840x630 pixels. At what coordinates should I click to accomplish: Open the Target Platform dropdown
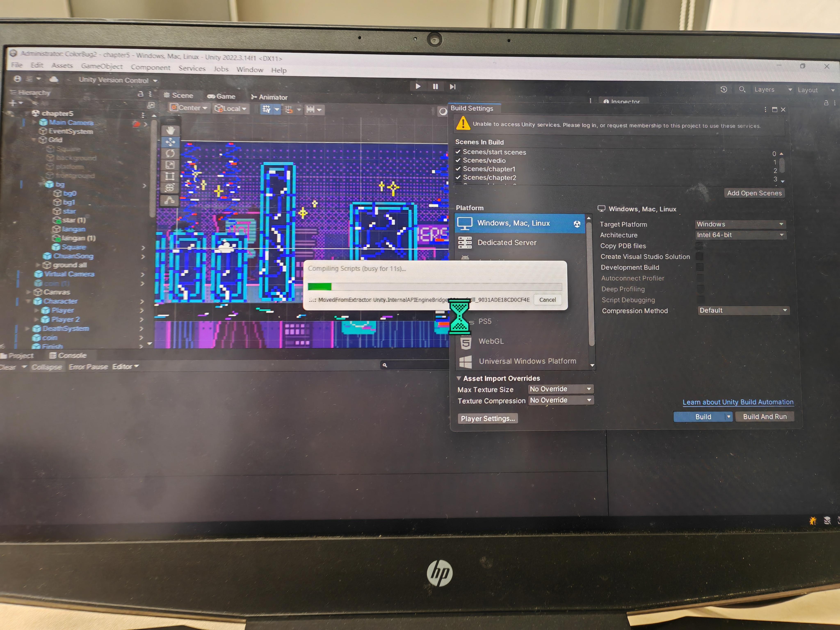coord(740,224)
